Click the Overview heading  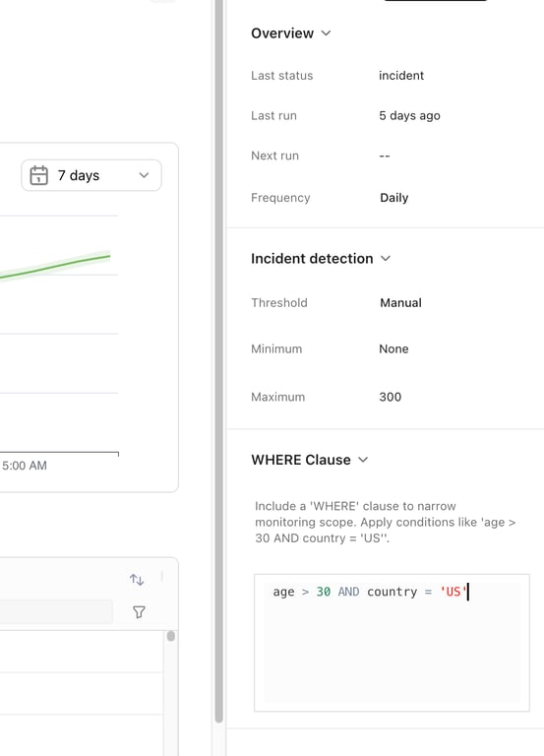[x=282, y=33]
